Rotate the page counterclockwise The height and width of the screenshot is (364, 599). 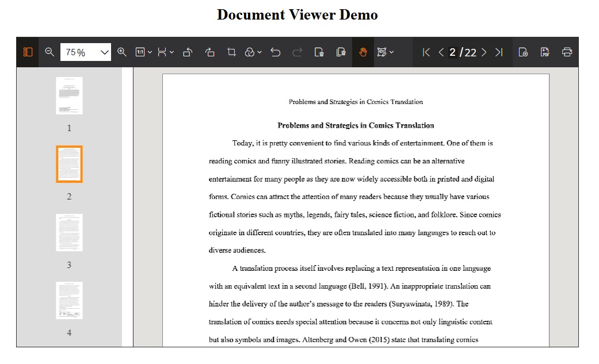tap(188, 52)
